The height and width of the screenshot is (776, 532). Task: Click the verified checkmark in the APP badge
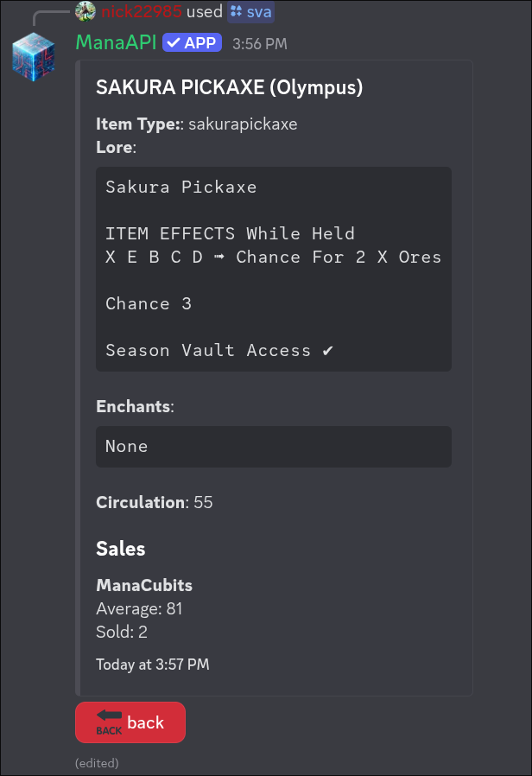point(172,43)
